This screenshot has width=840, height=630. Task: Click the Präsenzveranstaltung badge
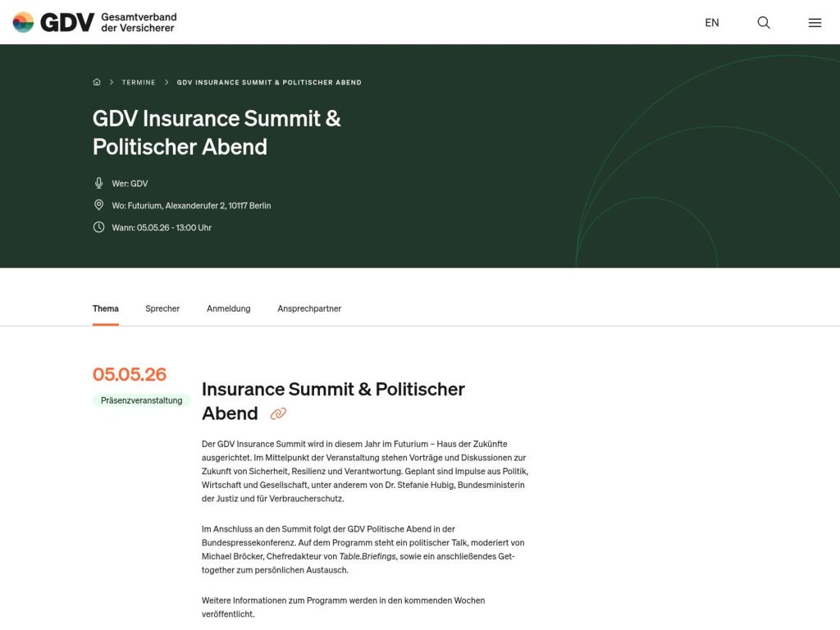139,399
